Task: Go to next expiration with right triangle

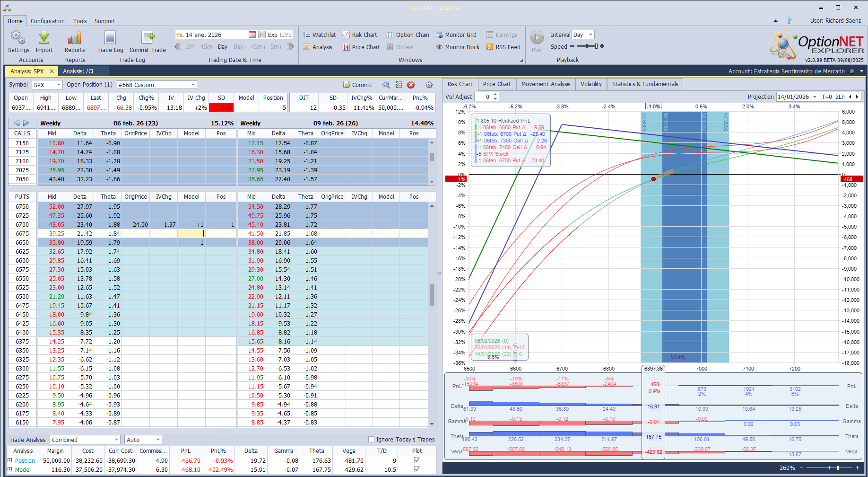Action: coord(26,123)
